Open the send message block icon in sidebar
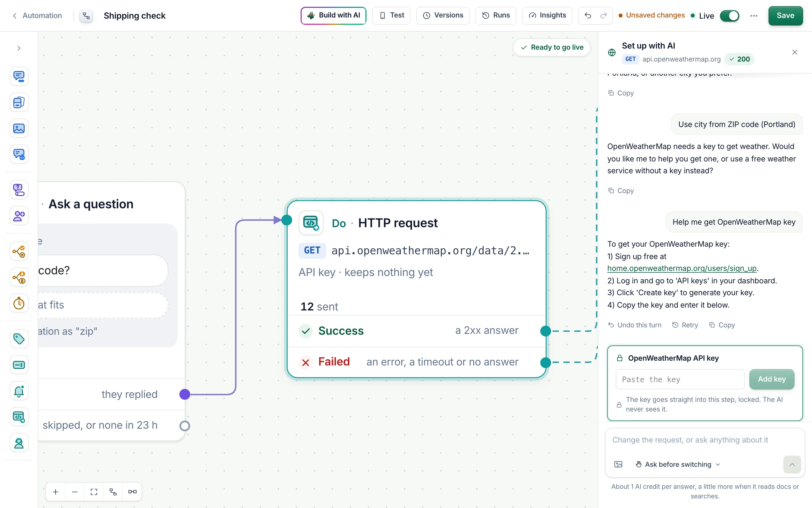 (19, 76)
